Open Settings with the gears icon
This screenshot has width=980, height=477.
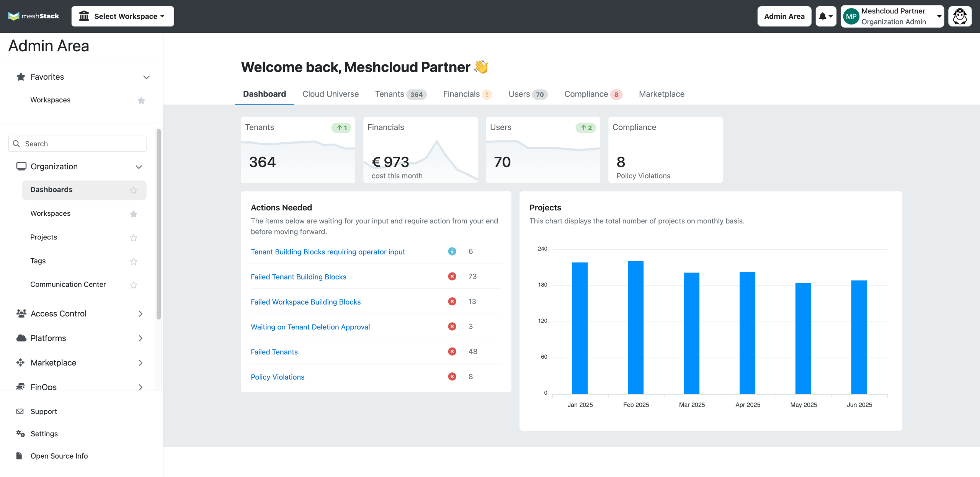click(x=20, y=433)
